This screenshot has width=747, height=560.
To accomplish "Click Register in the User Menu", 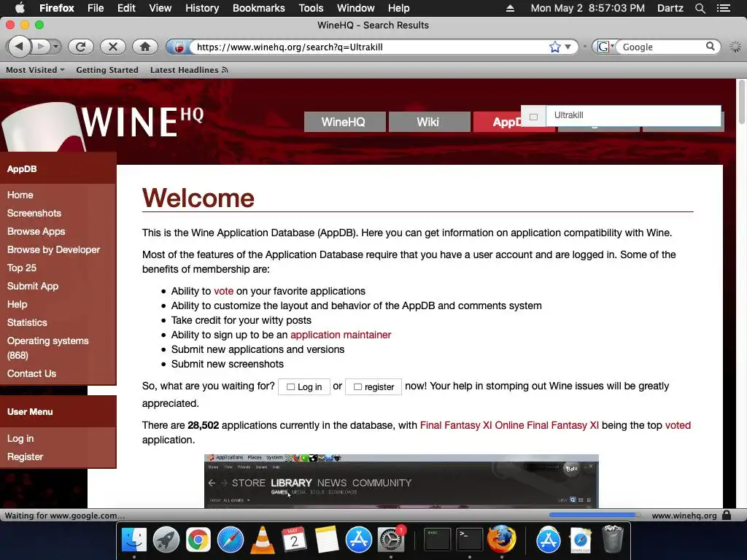I will click(26, 456).
